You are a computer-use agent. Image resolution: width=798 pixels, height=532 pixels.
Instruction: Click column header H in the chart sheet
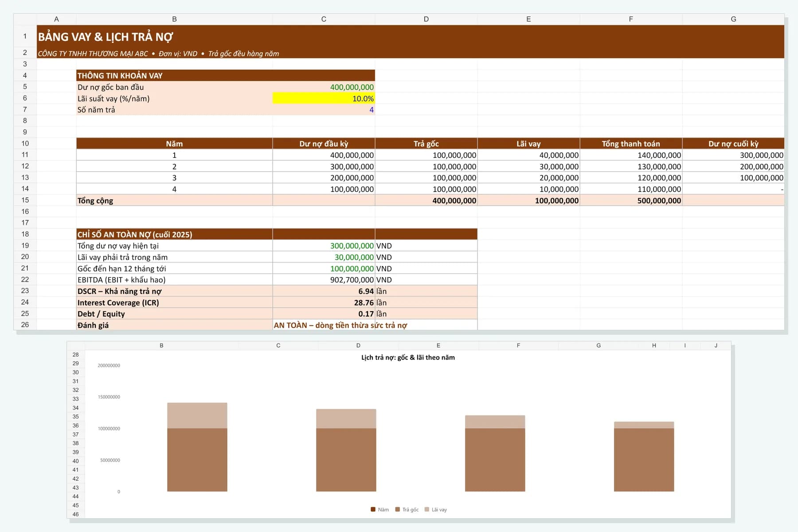coord(654,345)
